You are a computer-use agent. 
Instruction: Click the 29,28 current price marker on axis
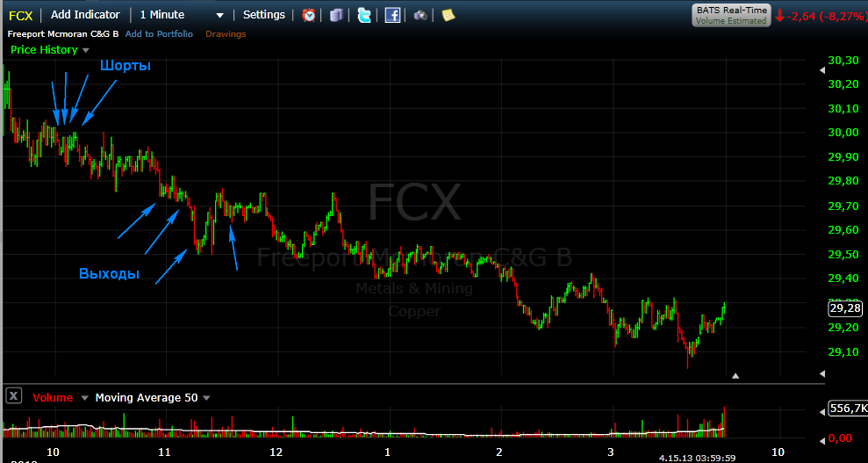(844, 308)
